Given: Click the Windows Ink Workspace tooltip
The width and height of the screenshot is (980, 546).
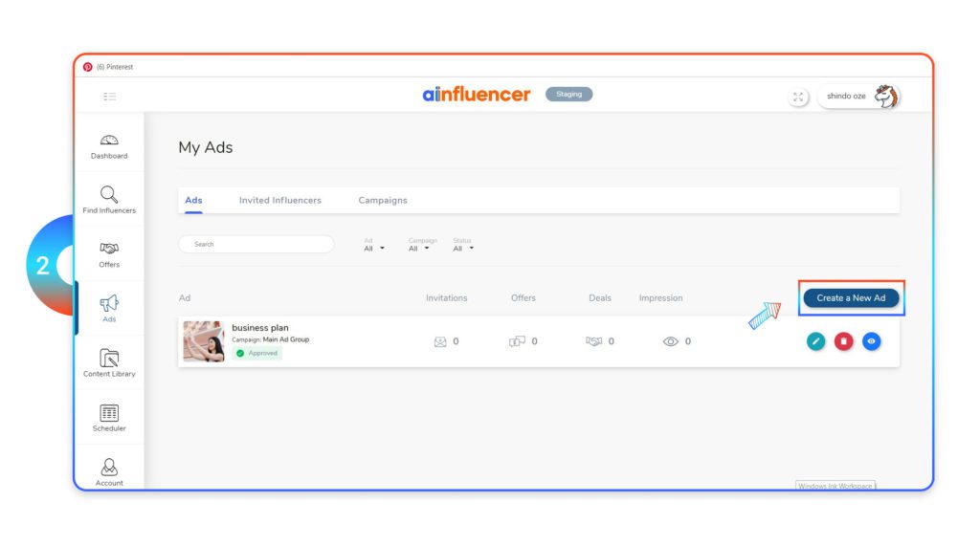Looking at the screenshot, I should [x=835, y=486].
